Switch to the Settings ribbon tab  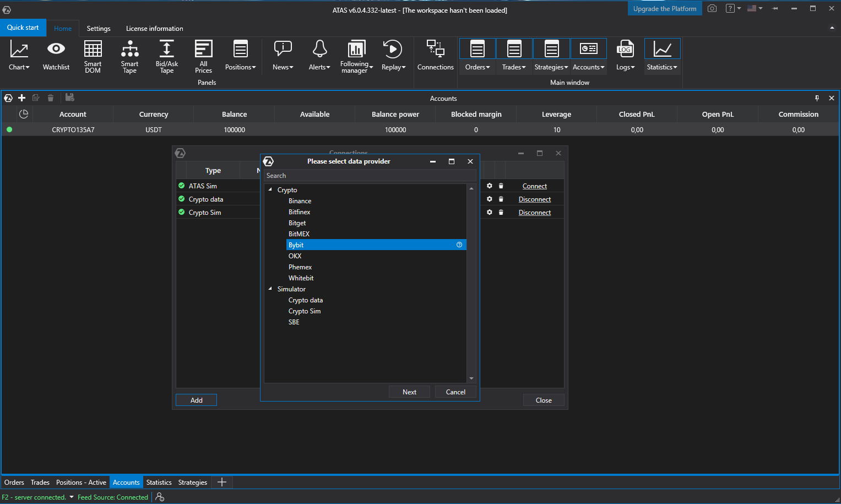coord(99,29)
